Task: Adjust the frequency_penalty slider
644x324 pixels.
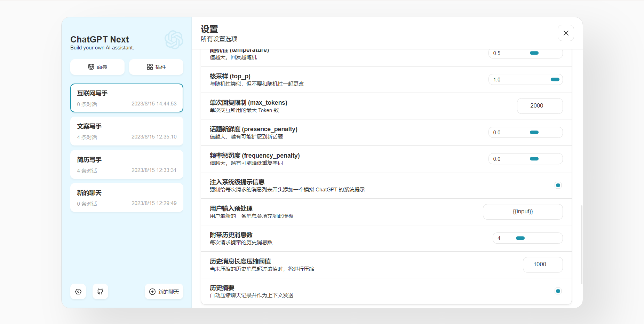Action: 526,159
